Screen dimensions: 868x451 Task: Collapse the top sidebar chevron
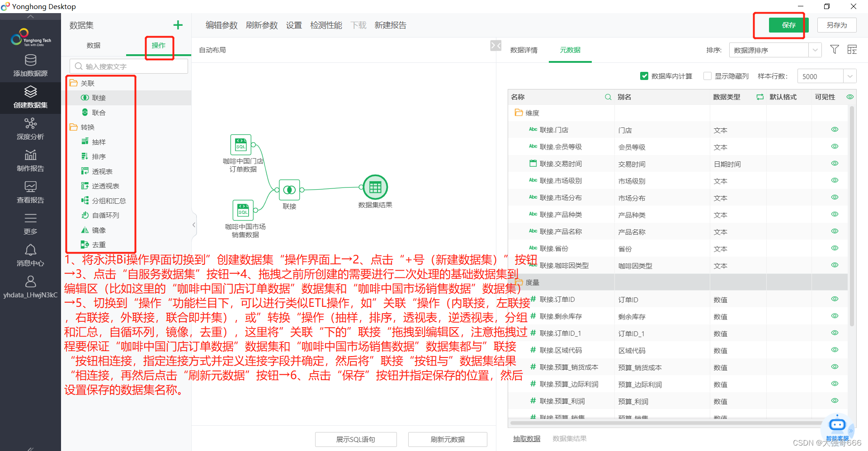[x=30, y=16]
